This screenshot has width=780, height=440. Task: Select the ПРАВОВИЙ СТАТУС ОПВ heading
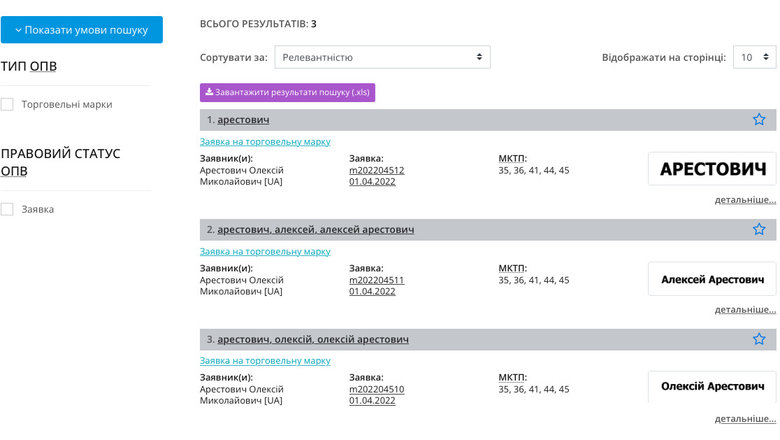click(60, 162)
